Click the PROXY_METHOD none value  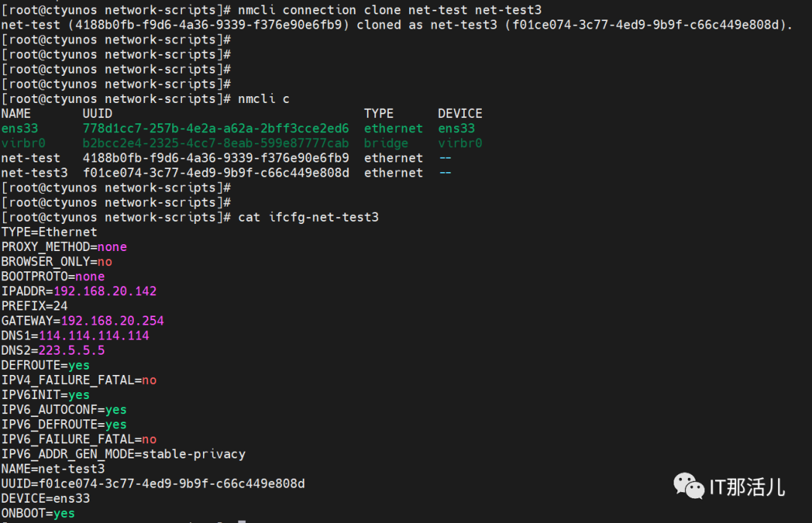coord(112,247)
